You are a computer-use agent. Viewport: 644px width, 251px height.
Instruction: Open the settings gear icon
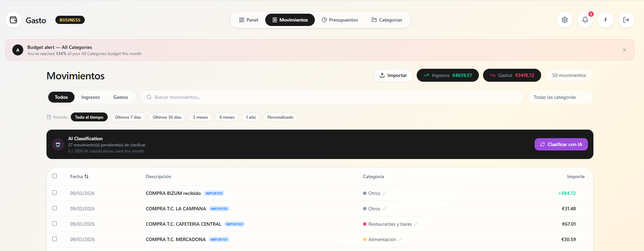point(564,20)
